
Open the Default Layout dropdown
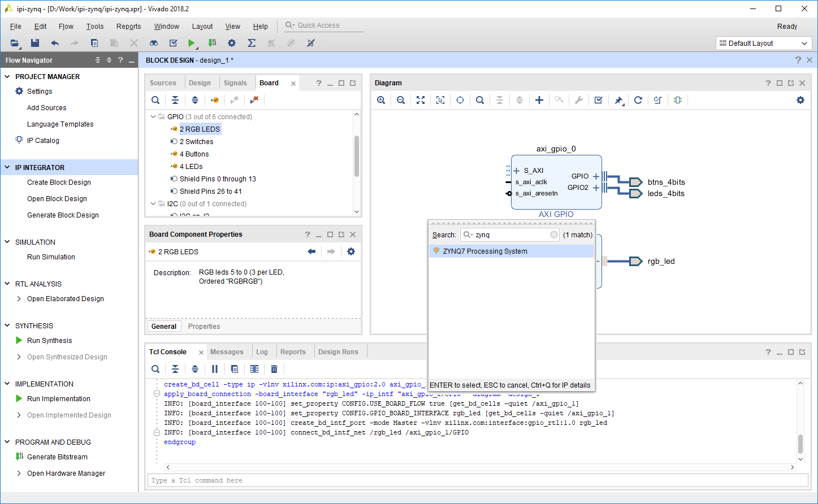pos(764,44)
